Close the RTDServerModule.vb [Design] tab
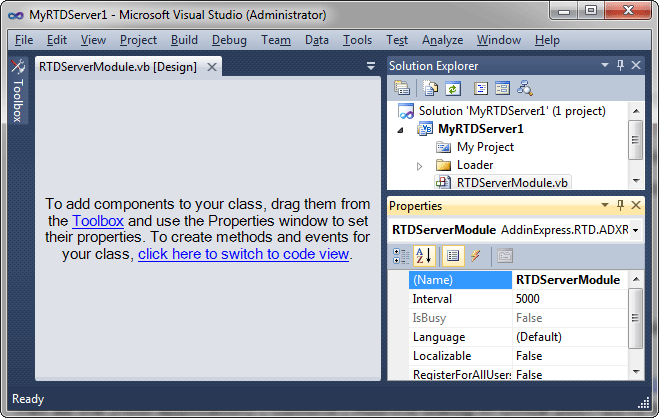The height and width of the screenshot is (418, 659). coord(212,67)
